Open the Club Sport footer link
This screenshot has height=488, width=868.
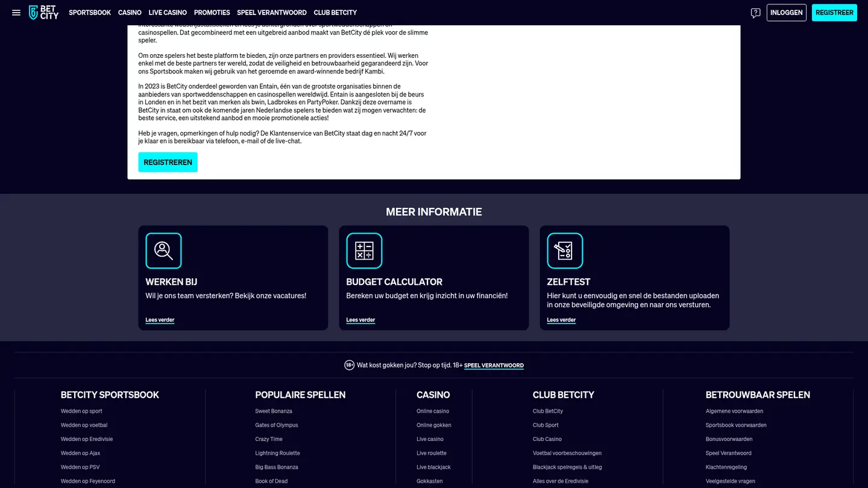click(546, 425)
